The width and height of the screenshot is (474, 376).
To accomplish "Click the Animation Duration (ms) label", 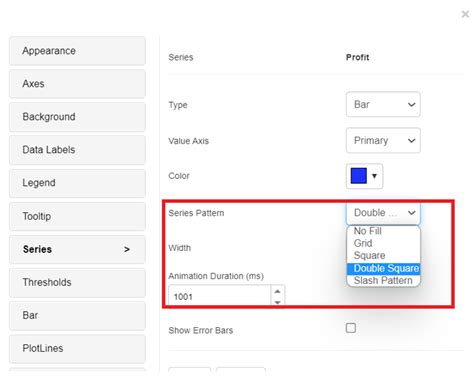I will [x=216, y=276].
